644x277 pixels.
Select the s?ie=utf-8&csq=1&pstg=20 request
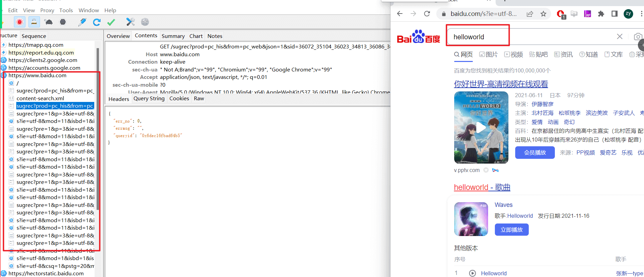[55, 266]
